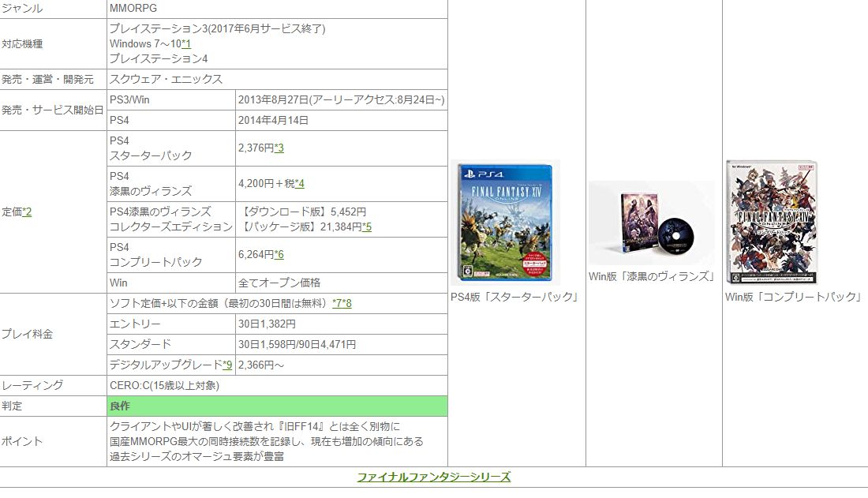The image size is (868, 498).
Task: Select the スクウェア・エニックス cell
Action: 277,79
